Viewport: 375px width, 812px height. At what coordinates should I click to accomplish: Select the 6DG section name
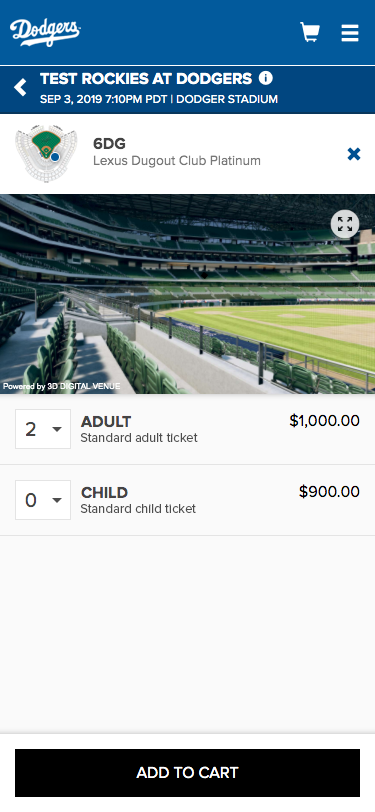pos(109,143)
